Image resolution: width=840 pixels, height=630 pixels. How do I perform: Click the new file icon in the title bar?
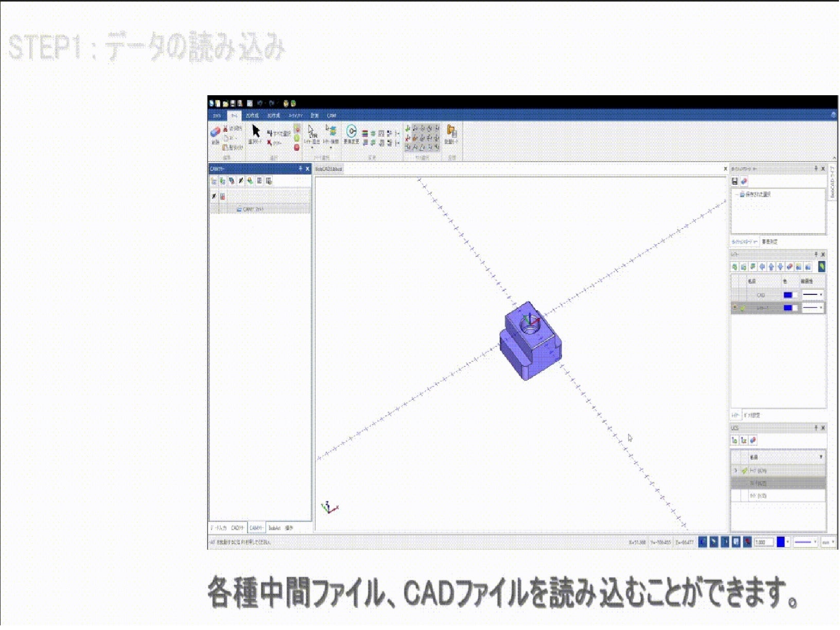point(218,103)
